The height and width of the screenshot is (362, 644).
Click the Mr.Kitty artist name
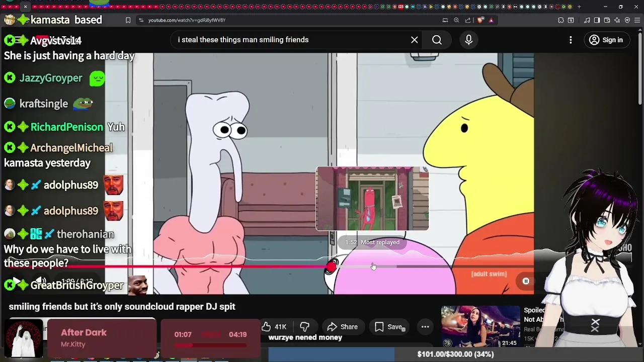point(73,344)
